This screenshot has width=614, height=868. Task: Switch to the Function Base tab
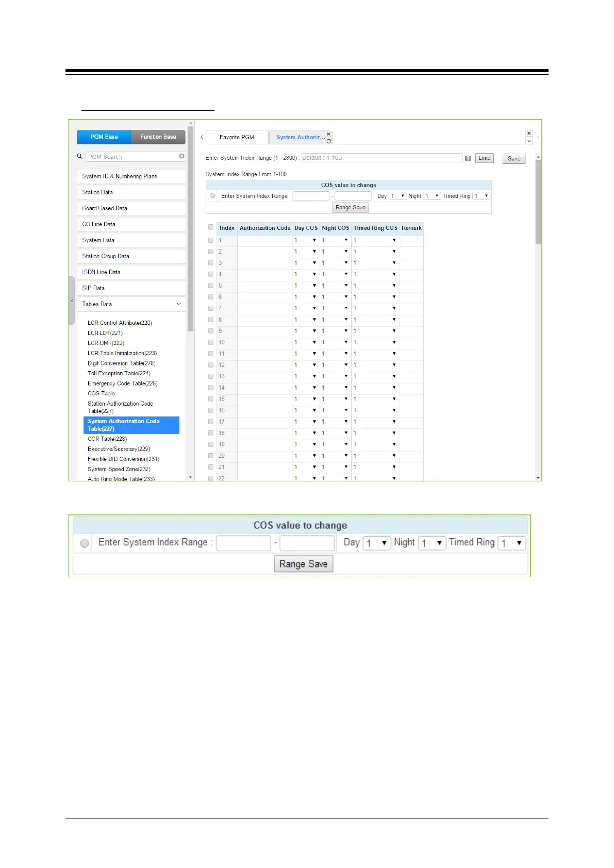(158, 137)
